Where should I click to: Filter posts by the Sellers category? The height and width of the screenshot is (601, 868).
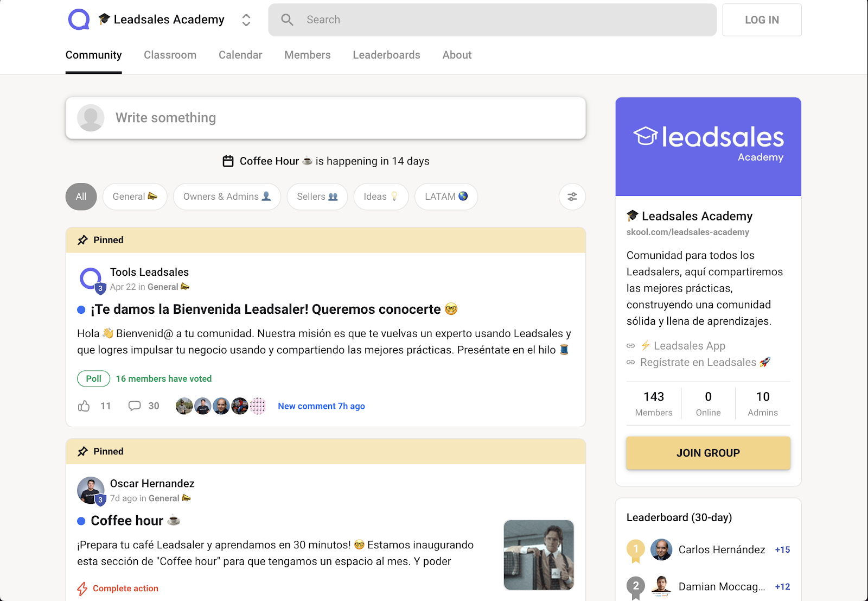coord(317,197)
